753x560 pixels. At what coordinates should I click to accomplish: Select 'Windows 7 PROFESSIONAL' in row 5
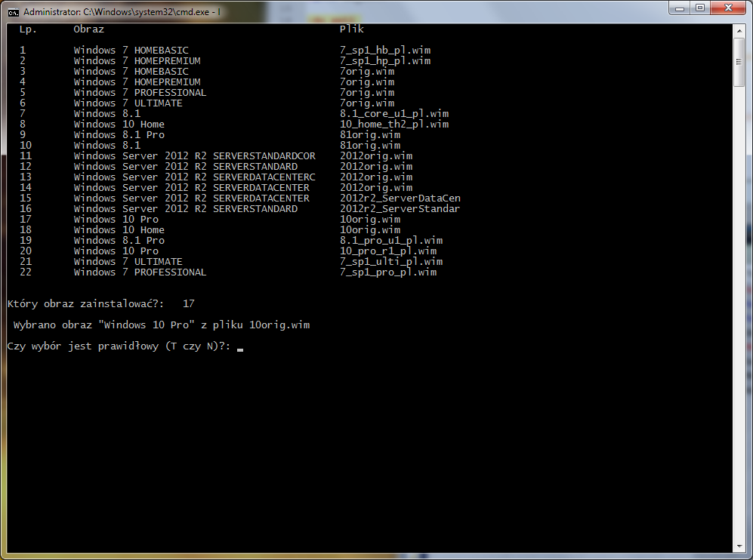click(140, 93)
